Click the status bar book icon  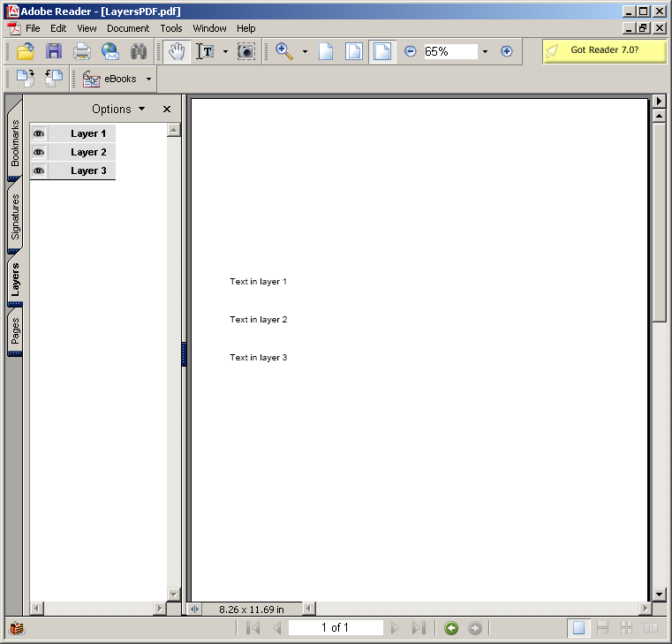pyautogui.click(x=17, y=629)
